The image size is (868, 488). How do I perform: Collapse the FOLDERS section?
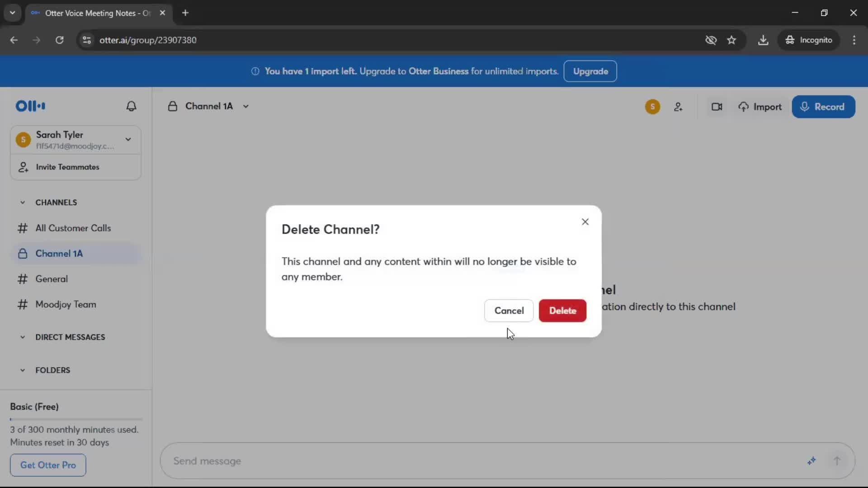click(23, 370)
